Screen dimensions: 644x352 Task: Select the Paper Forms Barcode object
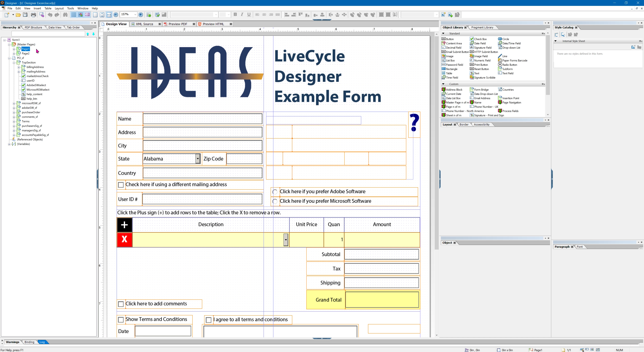[514, 61]
